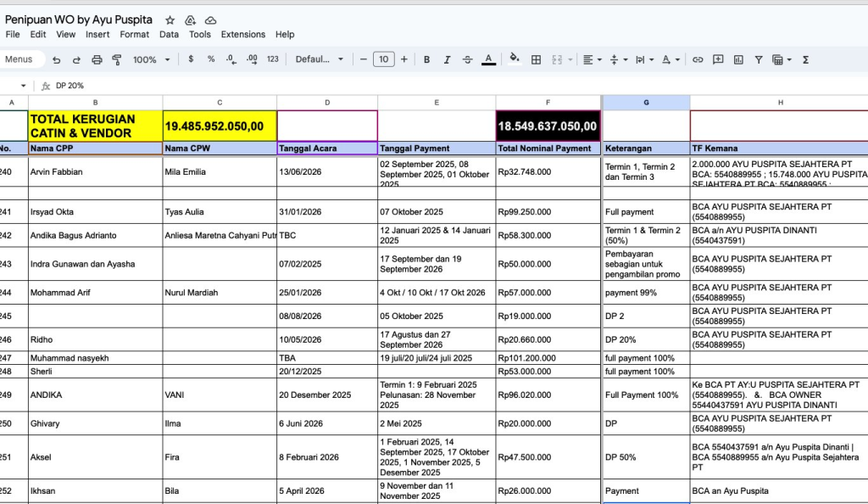This screenshot has height=504, width=868.
Task: Expand the horizontal align dropdown
Action: pyautogui.click(x=593, y=59)
